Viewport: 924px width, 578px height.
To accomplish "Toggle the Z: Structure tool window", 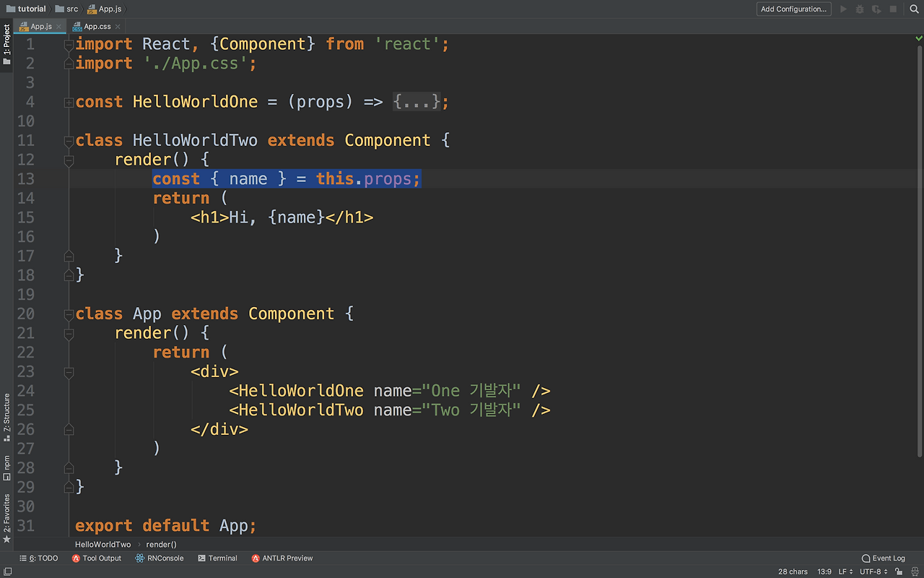I will click(6, 418).
